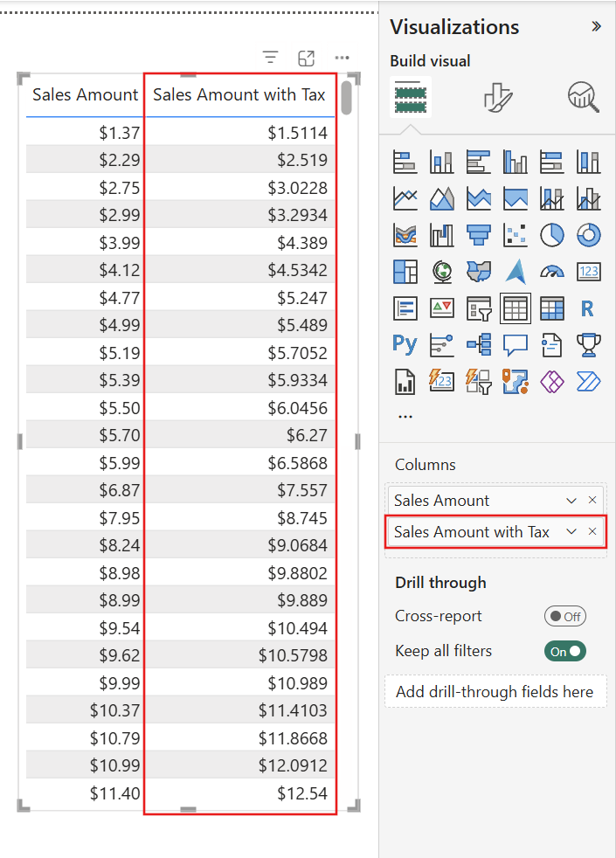The image size is (616, 858).
Task: Choose the donut chart visualization
Action: [589, 234]
